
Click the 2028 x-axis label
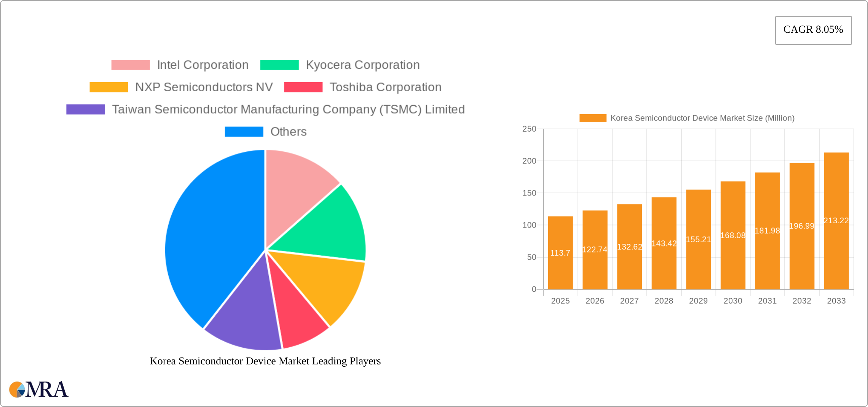[664, 301]
